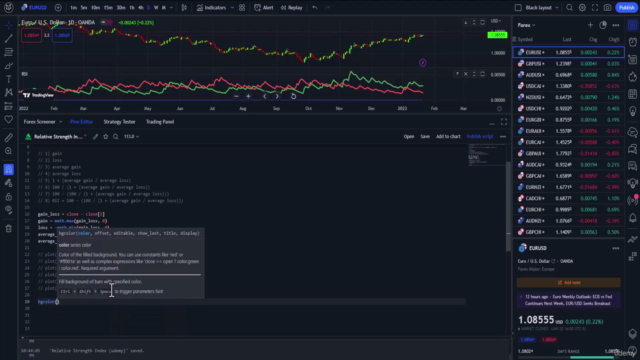Open the Euro Weekly Outlook news item
The height and width of the screenshot is (360, 640).
pyautogui.click(x=569, y=300)
